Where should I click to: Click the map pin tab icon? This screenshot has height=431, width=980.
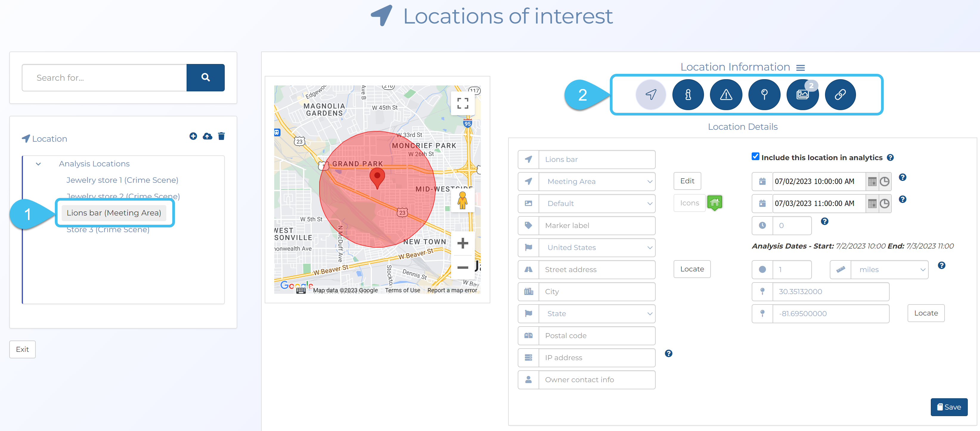764,95
